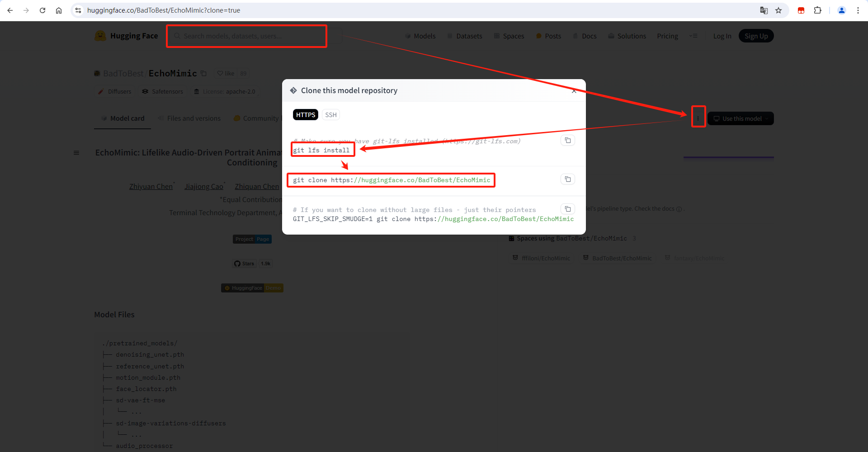
Task: Open the three-dot model options menu
Action: [x=698, y=118]
